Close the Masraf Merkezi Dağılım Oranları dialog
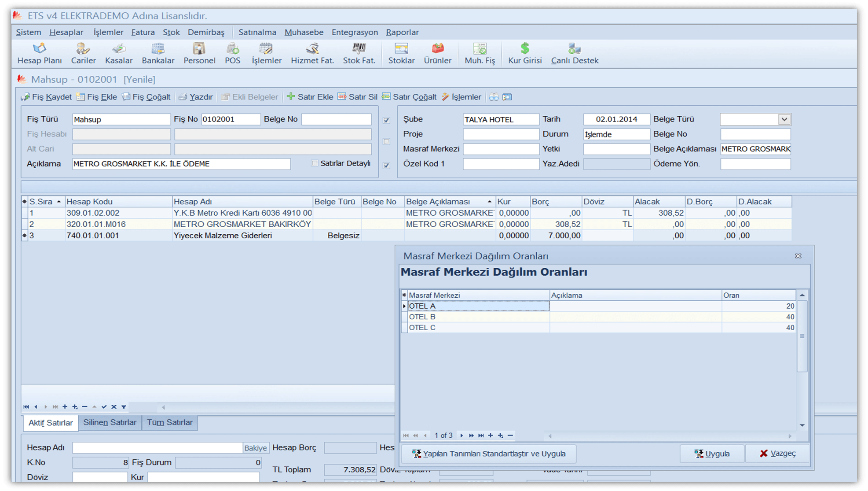Image resolution: width=868 pixels, height=491 pixels. [x=798, y=256]
